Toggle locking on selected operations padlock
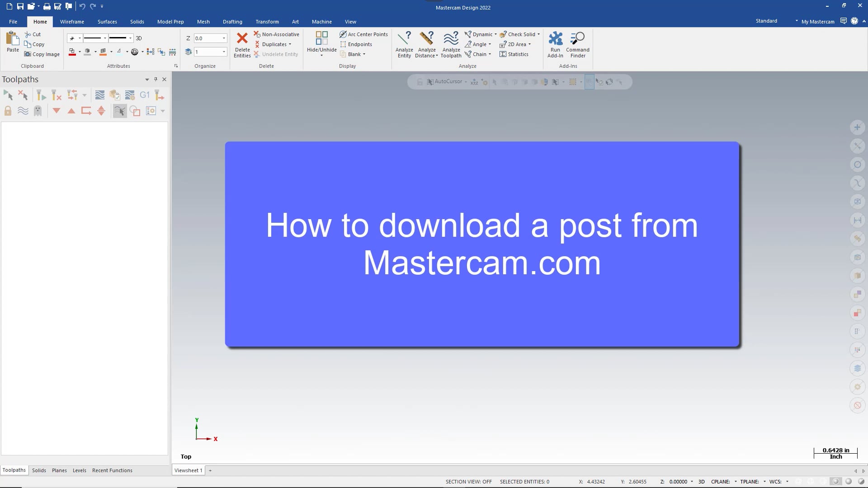This screenshot has width=868, height=488. point(8,111)
